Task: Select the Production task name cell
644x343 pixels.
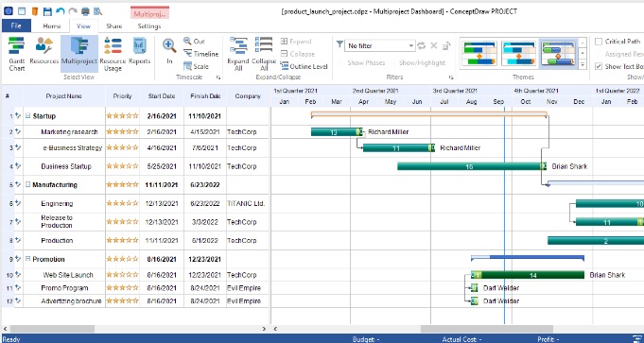Action: click(63, 240)
